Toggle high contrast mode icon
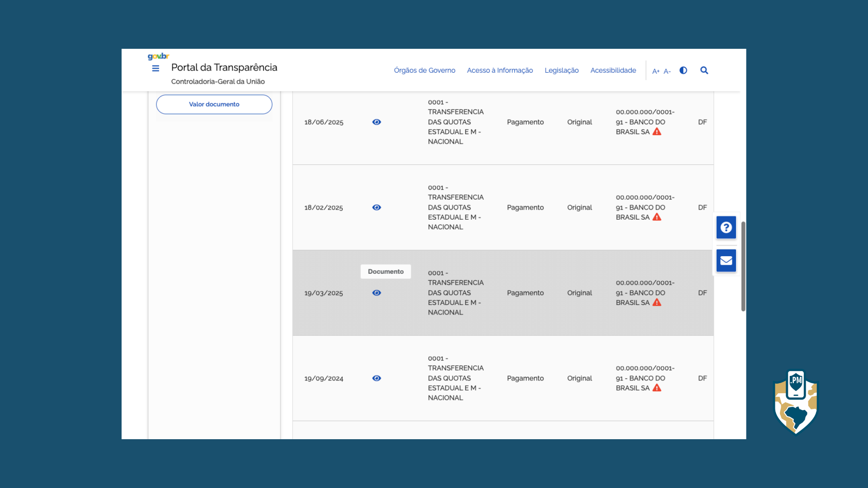Viewport: 868px width, 488px height. pos(683,70)
